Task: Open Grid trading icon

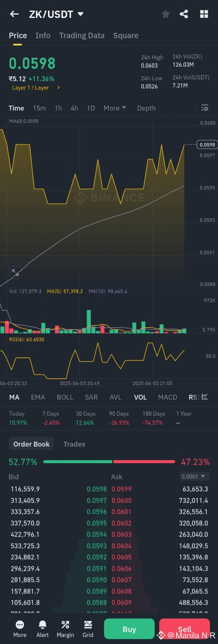Action: pos(88,629)
